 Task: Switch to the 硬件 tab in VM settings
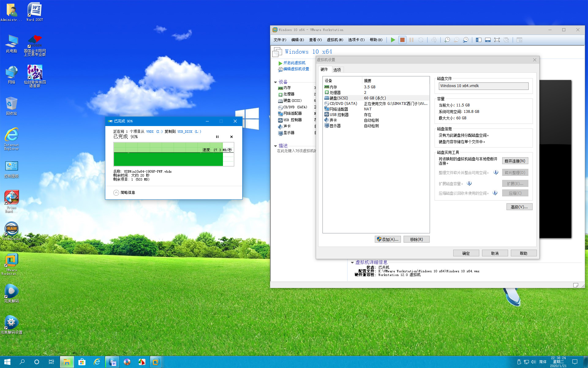(324, 70)
